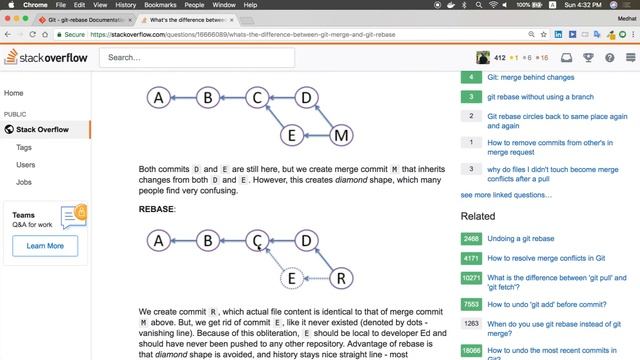Select the What's the difference tab
The height and width of the screenshot is (360, 640).
[x=188, y=20]
